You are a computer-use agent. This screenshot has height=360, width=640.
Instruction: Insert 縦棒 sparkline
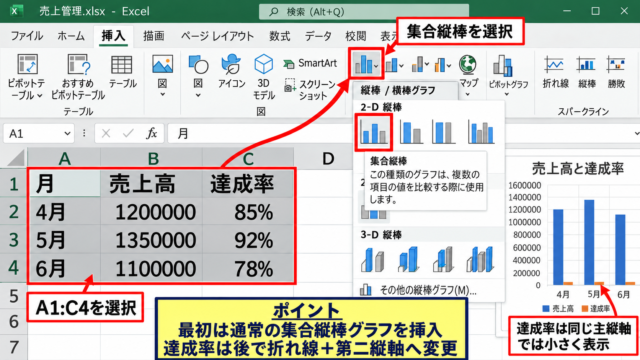(587, 71)
